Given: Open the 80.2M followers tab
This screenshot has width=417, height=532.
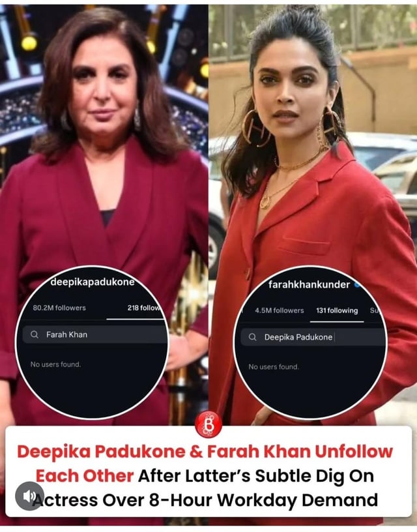Looking at the screenshot, I should coord(59,308).
